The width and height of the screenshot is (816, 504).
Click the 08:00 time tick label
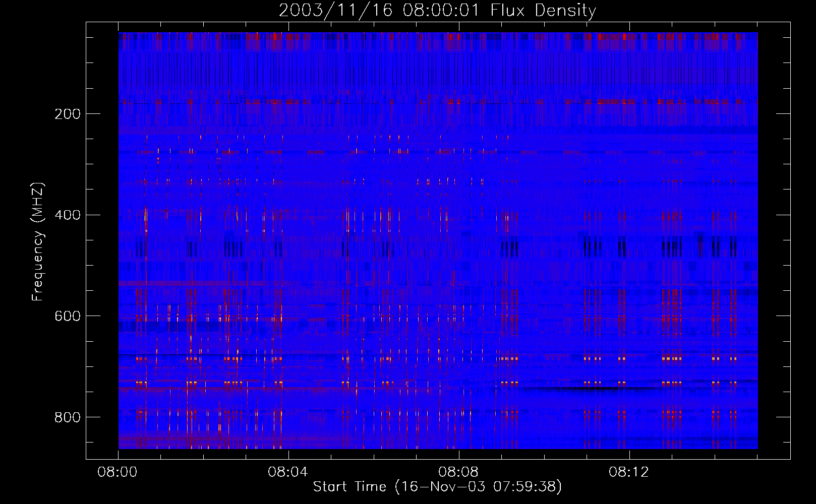(118, 472)
